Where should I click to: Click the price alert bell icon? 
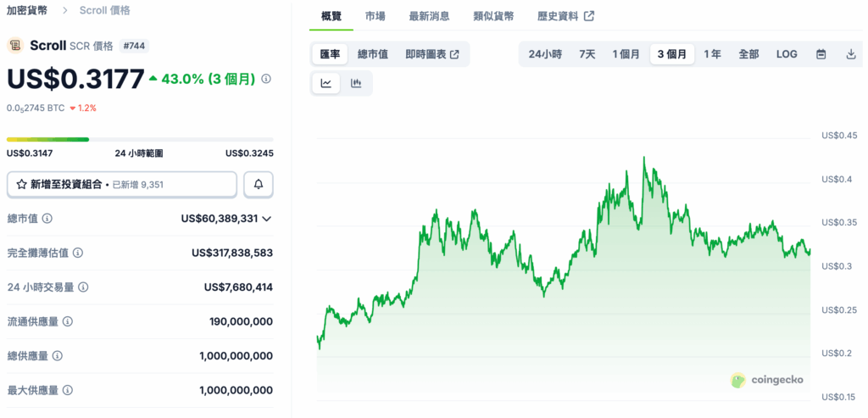259,185
